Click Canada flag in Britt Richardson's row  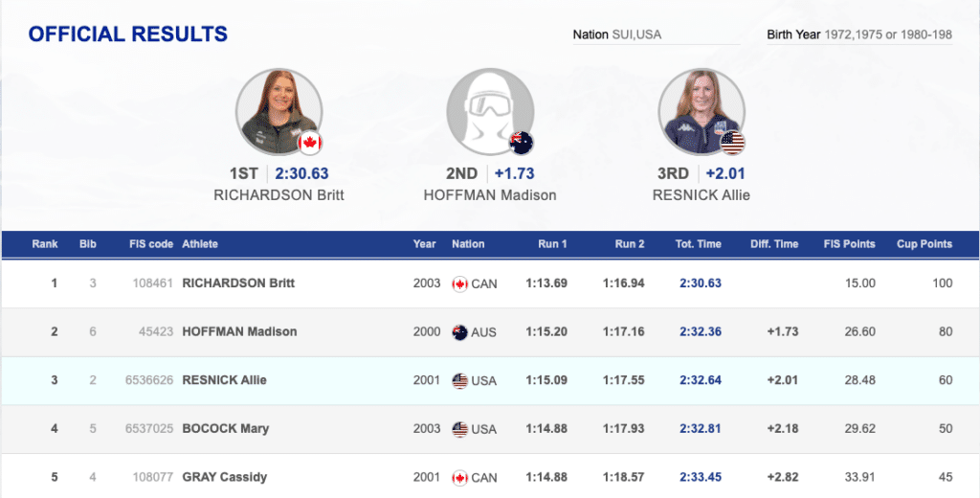pos(459,283)
